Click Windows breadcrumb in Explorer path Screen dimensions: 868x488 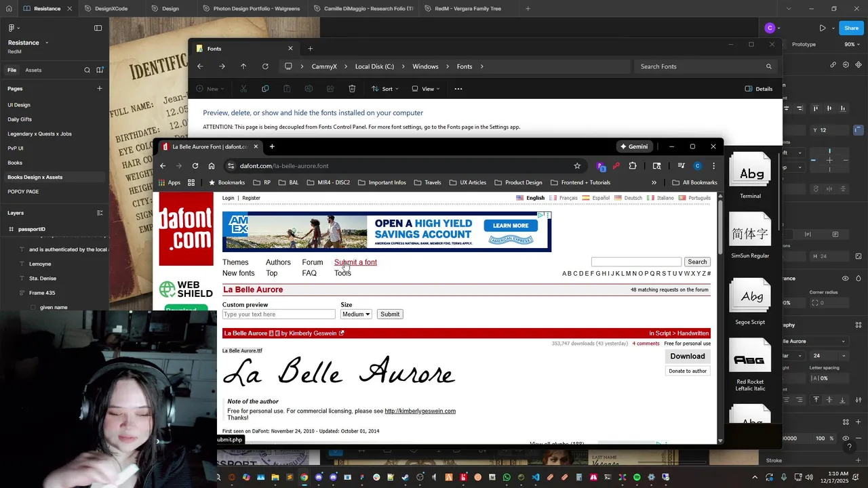coord(425,66)
